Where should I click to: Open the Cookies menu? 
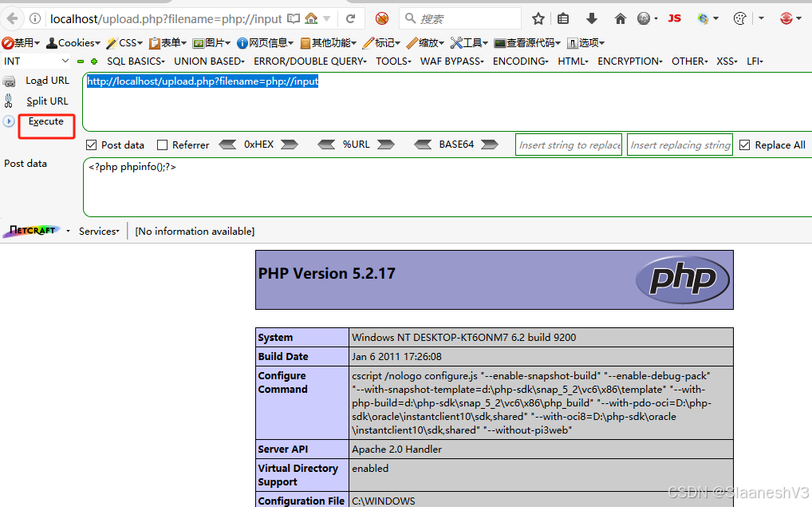click(73, 43)
